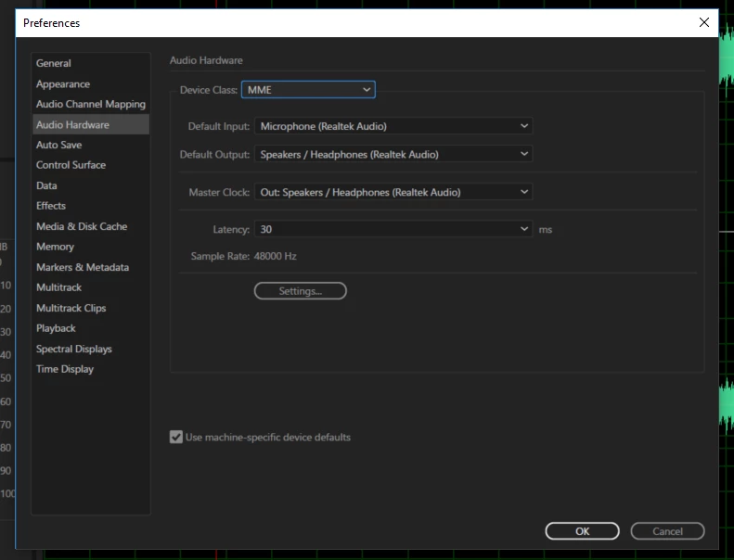
Task: Click the ms unit label beside Latency
Action: 546,230
